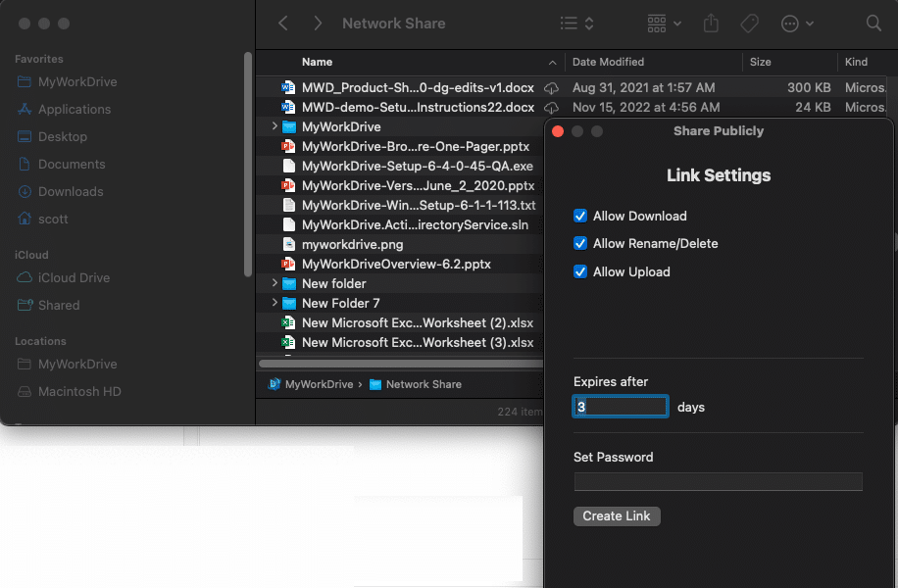
Task: Click the Finder search magnifier icon
Action: click(x=873, y=24)
